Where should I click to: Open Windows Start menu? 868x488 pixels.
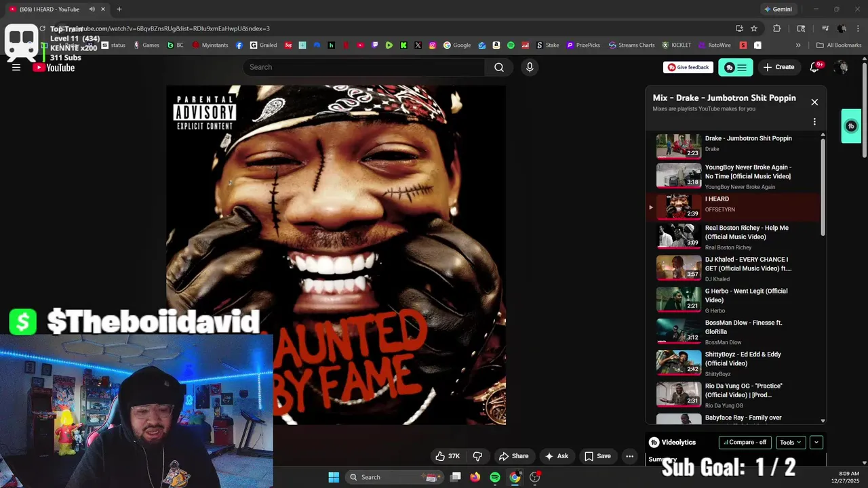click(334, 477)
